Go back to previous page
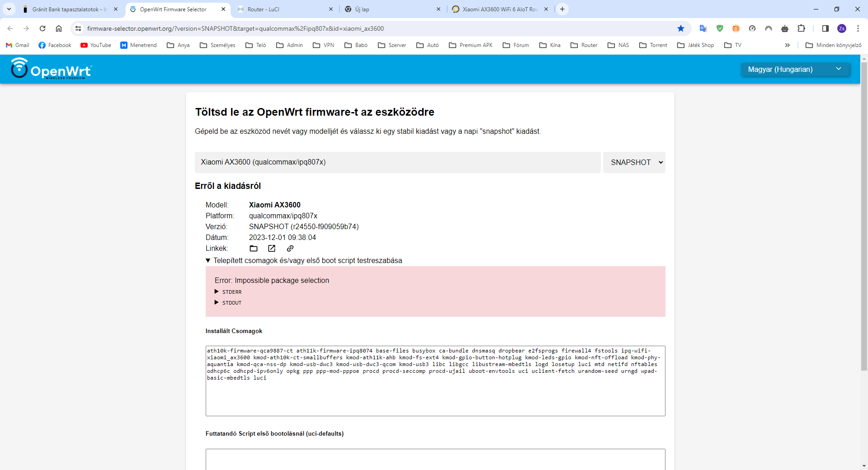This screenshot has width=868, height=470. point(10,28)
